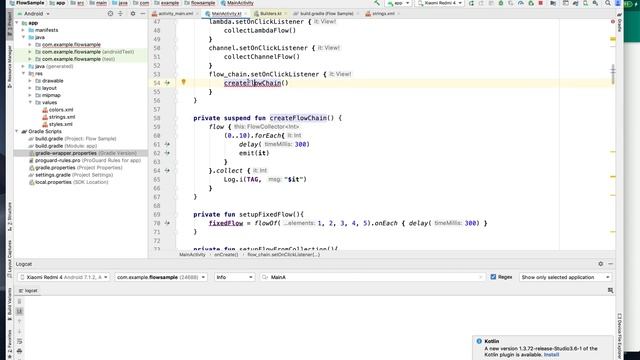This screenshot has width=640, height=360.
Task: Click the user account avatar icon
Action: point(618,3)
